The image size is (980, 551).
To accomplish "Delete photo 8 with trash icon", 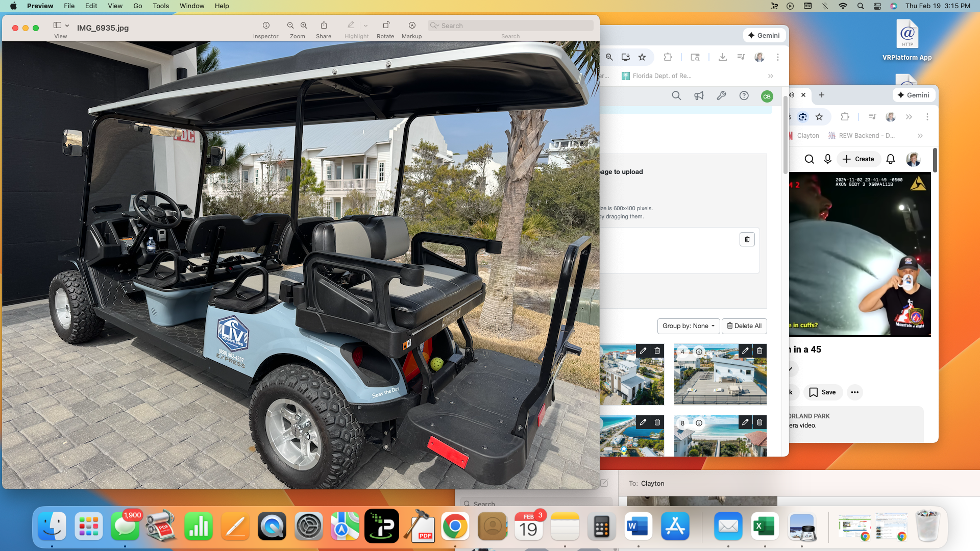I will (759, 422).
